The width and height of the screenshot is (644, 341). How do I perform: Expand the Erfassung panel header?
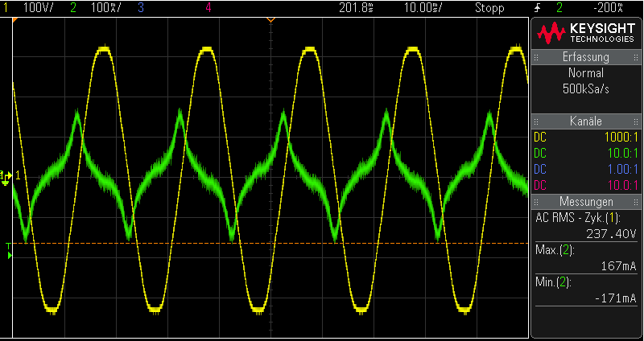pyautogui.click(x=585, y=57)
